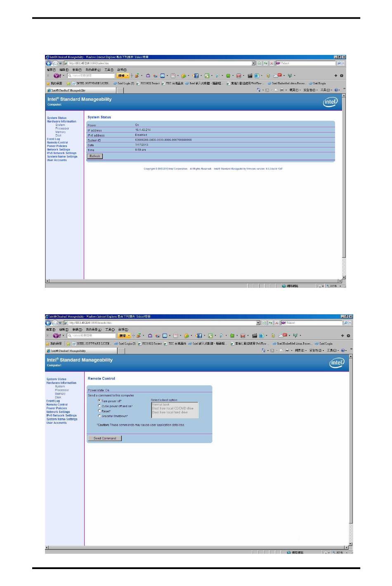Viewport: 392px width, 586px height.
Task: Click the Refresh button under System Status
Action: pos(95,156)
